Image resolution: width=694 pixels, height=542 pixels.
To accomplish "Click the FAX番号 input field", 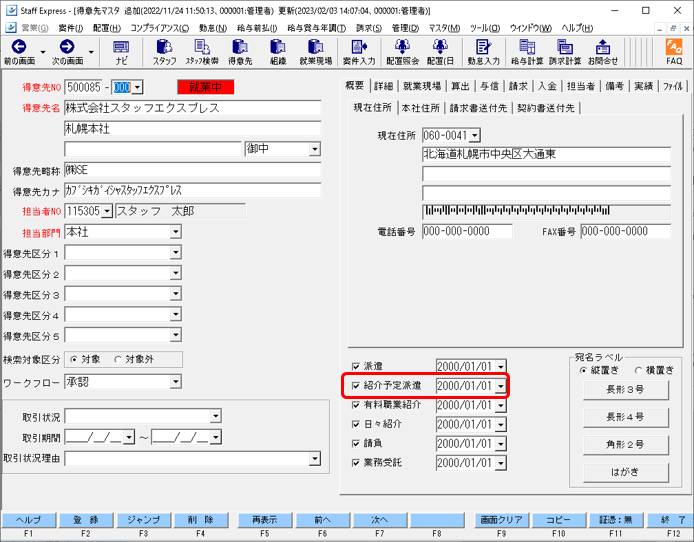I will [x=626, y=231].
